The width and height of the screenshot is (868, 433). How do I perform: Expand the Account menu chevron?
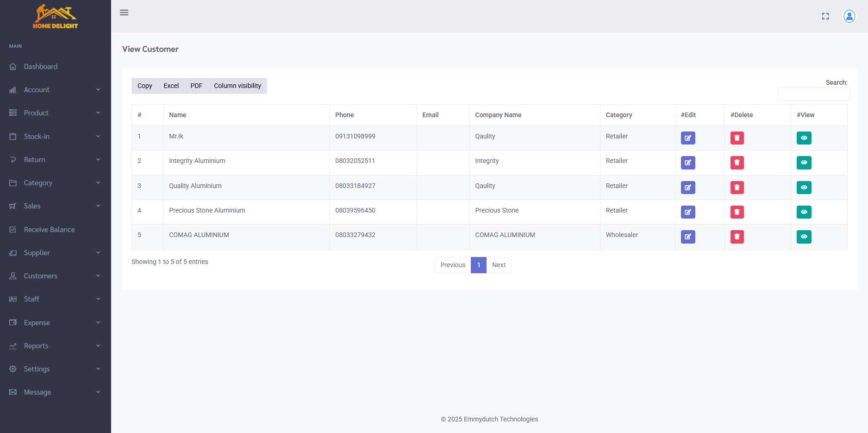[x=98, y=90]
